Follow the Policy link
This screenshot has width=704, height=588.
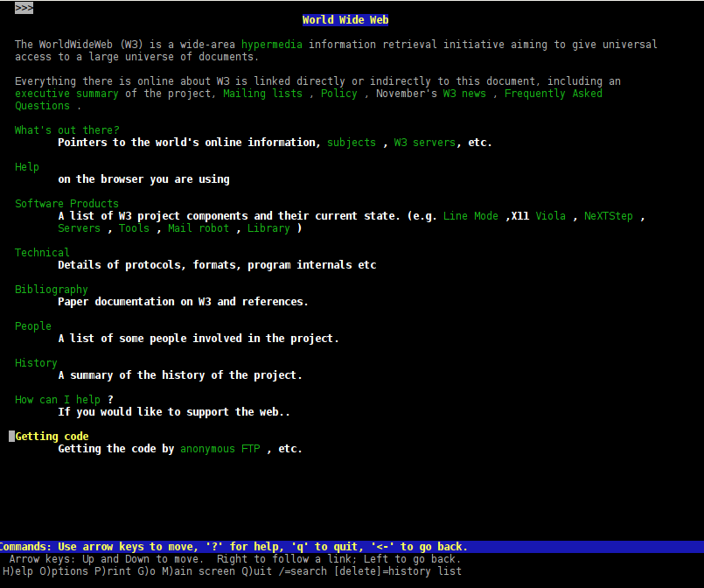tap(339, 94)
